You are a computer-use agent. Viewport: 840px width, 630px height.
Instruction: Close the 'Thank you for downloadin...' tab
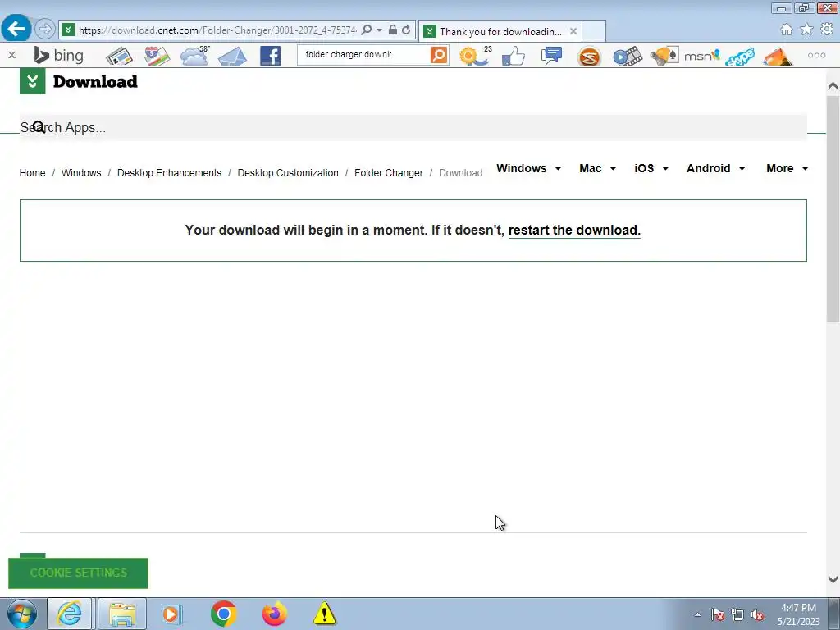pos(573,31)
